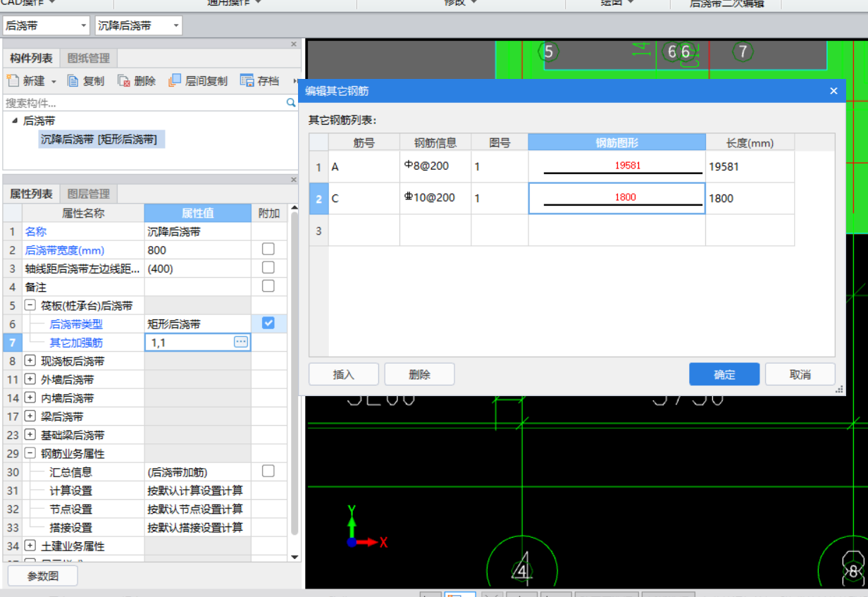Click the 新建 new component icon
The height and width of the screenshot is (597, 868).
pyautogui.click(x=13, y=81)
